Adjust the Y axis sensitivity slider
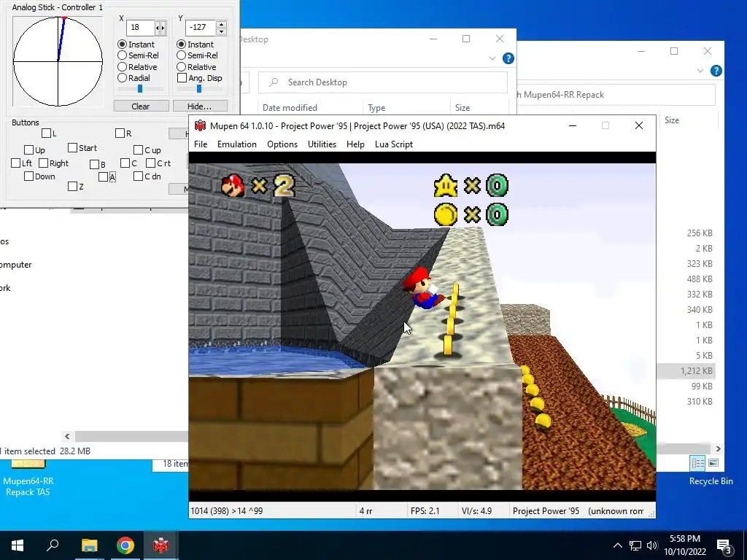The image size is (747, 560). point(199,88)
